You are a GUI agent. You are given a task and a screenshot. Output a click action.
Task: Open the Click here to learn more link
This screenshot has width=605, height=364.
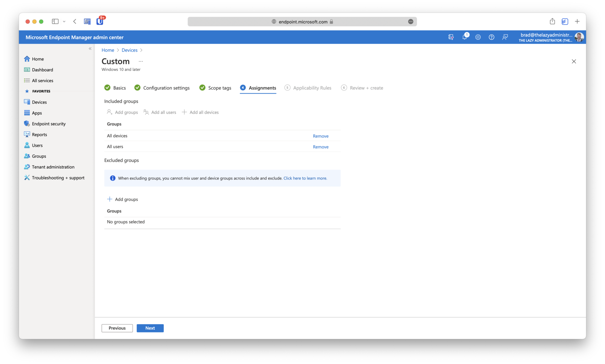pos(305,178)
